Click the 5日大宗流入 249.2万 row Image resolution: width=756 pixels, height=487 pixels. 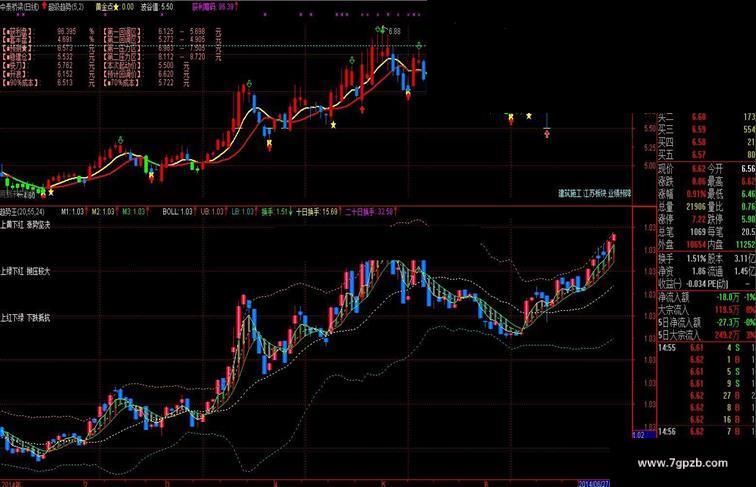click(x=706, y=334)
